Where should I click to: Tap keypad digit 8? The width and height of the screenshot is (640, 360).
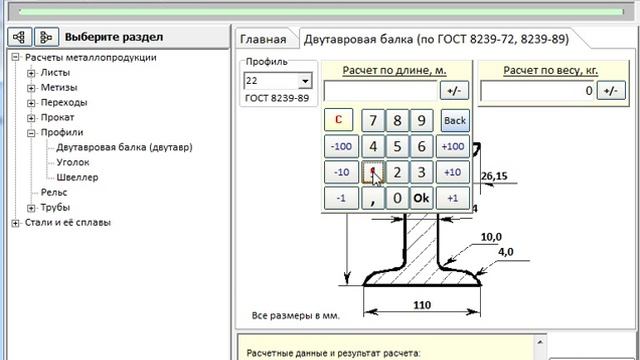[x=397, y=120]
